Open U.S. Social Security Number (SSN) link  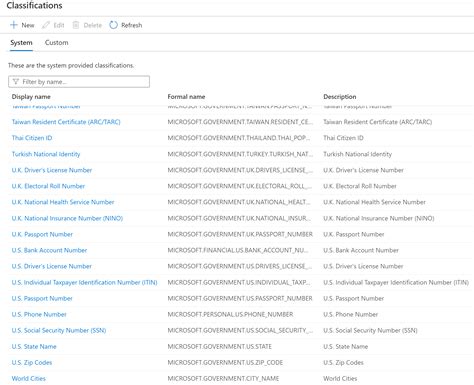(59, 330)
